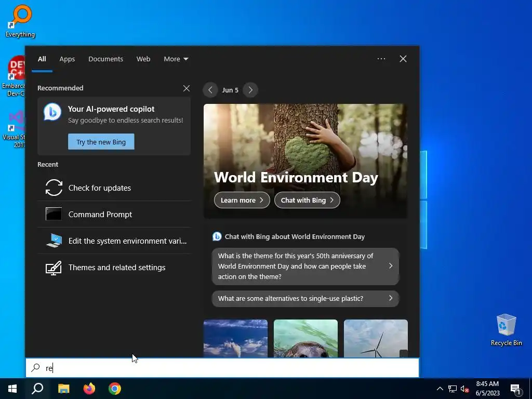The image size is (532, 399).
Task: Ask about 50th anniversary theme question
Action: click(305, 267)
